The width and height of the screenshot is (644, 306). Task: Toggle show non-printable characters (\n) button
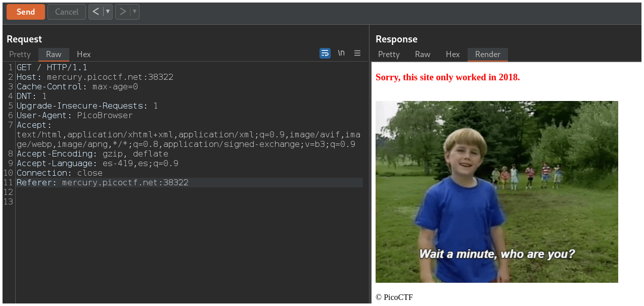point(341,53)
